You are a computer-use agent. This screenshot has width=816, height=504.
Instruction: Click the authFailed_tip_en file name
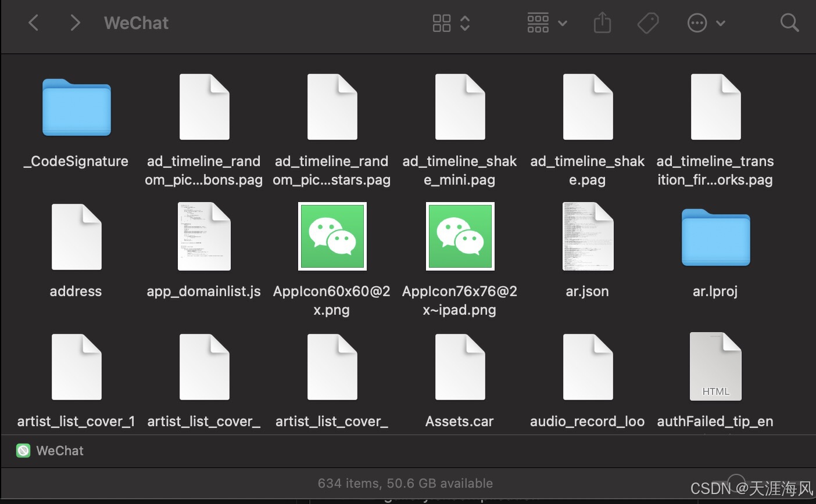[x=715, y=422]
